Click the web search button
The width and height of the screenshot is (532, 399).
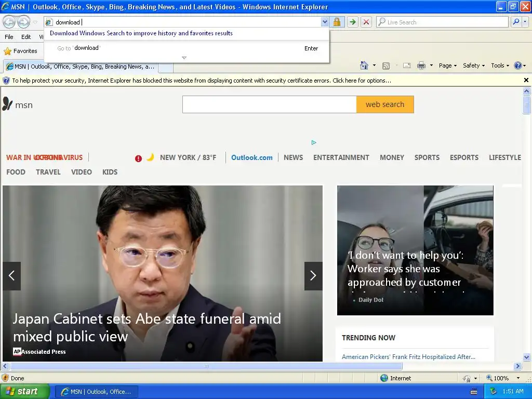(x=385, y=104)
